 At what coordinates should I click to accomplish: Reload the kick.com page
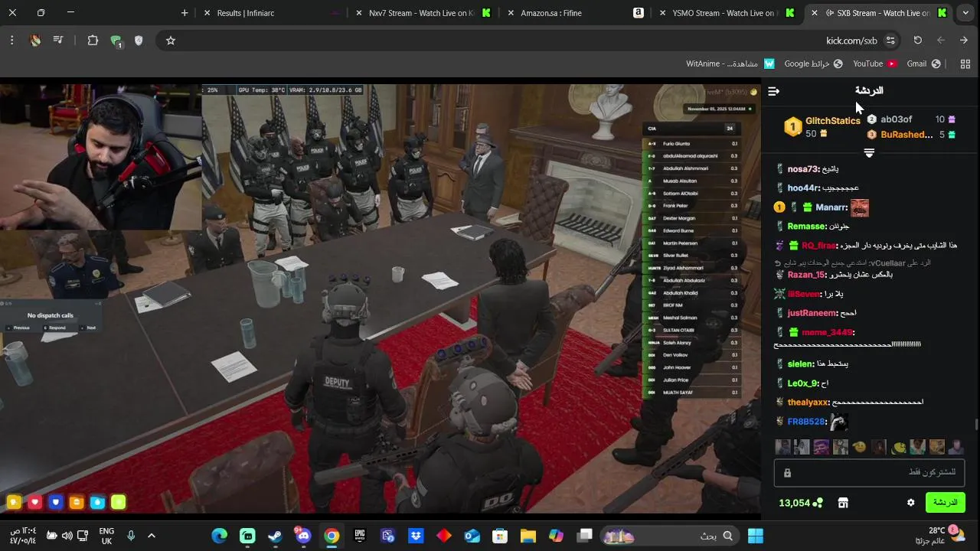[x=918, y=41]
